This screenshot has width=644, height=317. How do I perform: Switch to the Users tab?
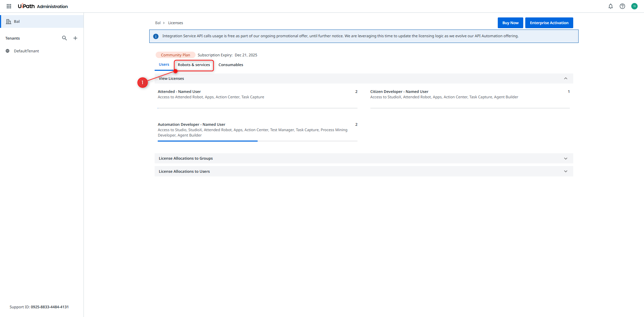pyautogui.click(x=164, y=65)
